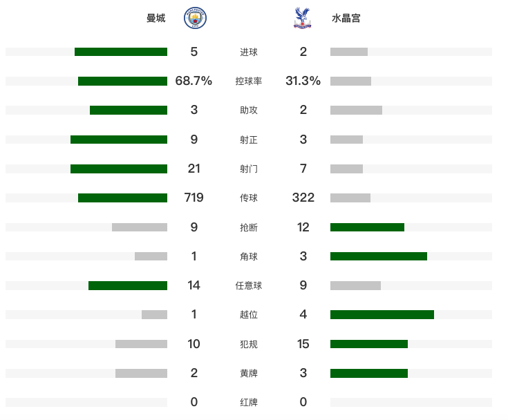This screenshot has width=508, height=420.
Task: Open the 曼城 team name link
Action: pos(156,19)
